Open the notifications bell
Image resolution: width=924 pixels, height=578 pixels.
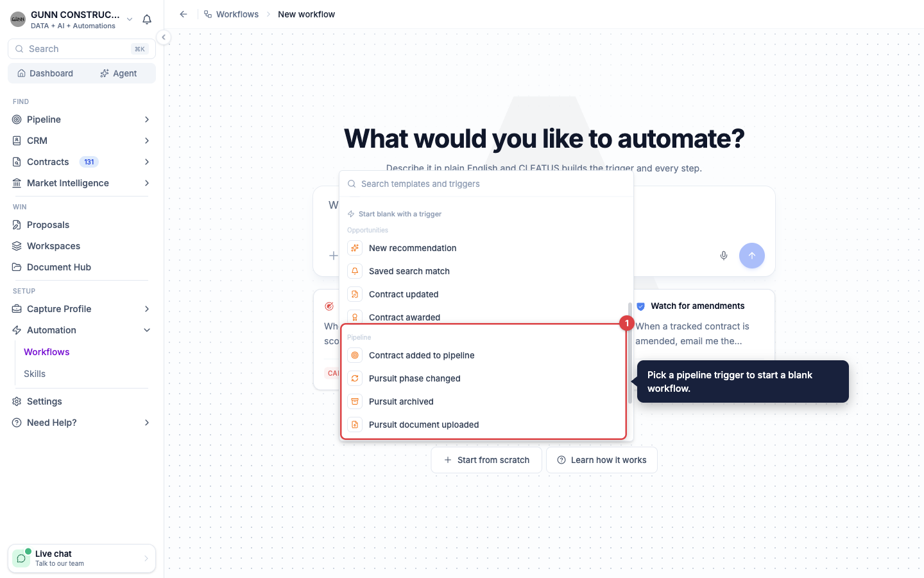click(x=147, y=19)
